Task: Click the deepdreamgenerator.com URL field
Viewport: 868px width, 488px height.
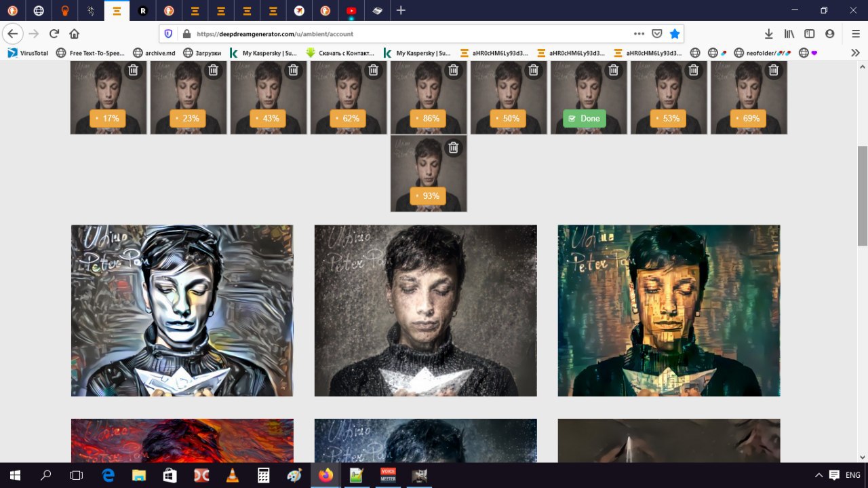Action: click(x=411, y=34)
